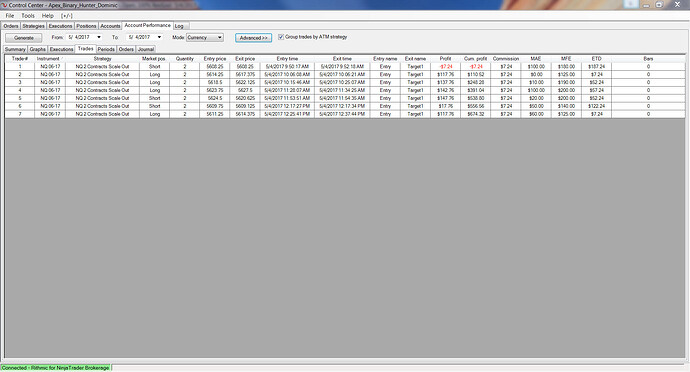
Task: Open the To date dropdown arrow
Action: (159, 37)
